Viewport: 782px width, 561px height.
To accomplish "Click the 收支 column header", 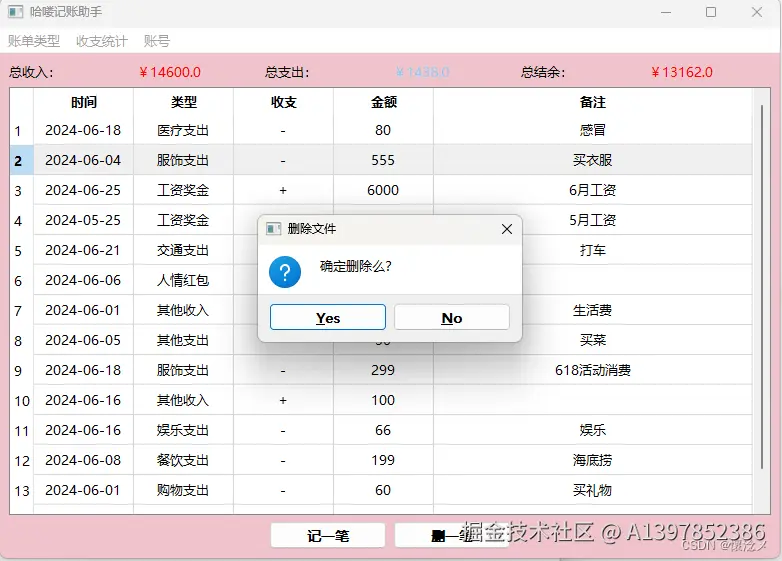I will (283, 102).
